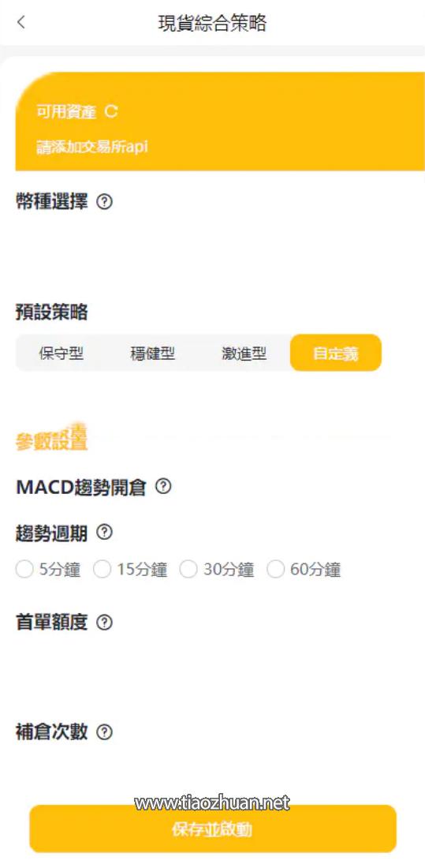This screenshot has width=425, height=868.
Task: Select the 自定義 strategy tab
Action: pyautogui.click(x=336, y=353)
